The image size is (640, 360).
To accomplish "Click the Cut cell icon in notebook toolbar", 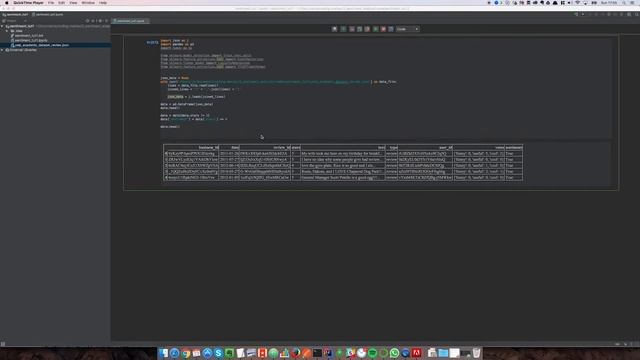I will tap(352, 29).
